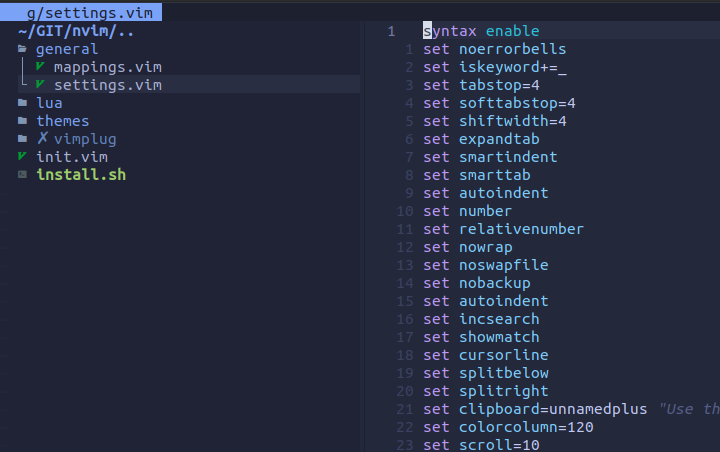Place cursor on 'syntax' in the first line
Screen dimensions: 720x452
(450, 31)
